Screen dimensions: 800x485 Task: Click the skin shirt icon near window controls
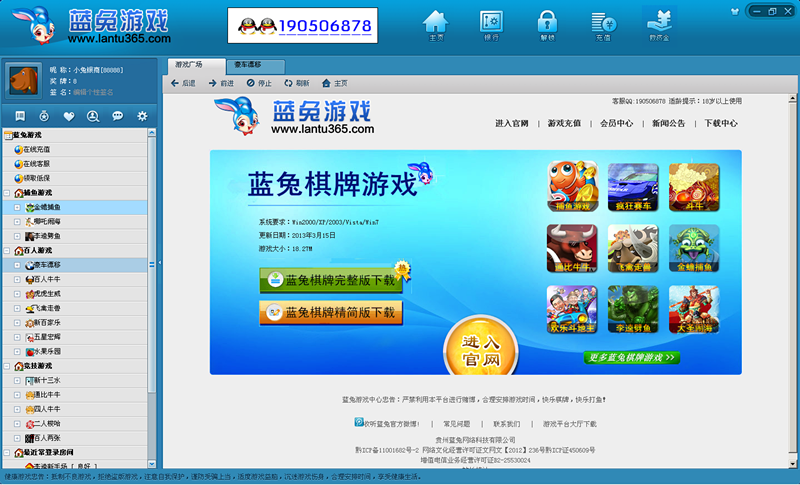pos(735,11)
